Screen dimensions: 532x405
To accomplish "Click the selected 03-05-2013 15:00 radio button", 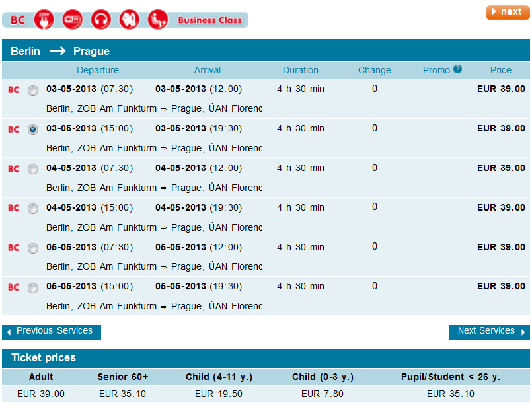I will (33, 129).
